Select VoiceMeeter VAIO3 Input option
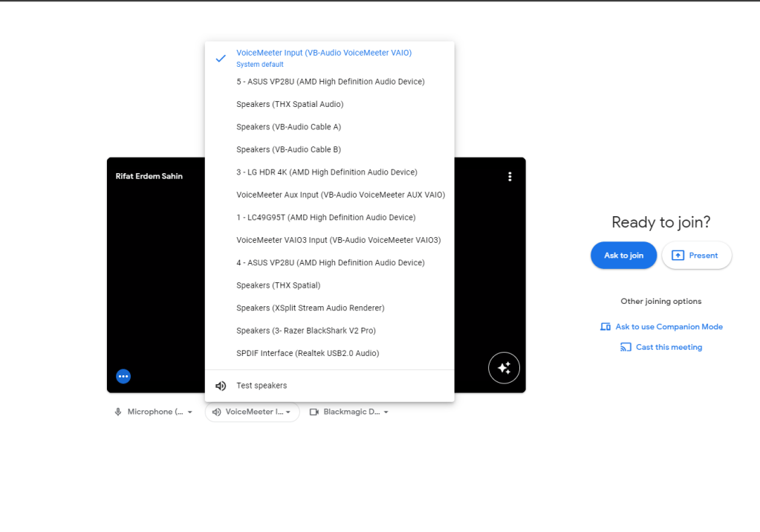Screen dimensions: 760x532 [x=330, y=240]
